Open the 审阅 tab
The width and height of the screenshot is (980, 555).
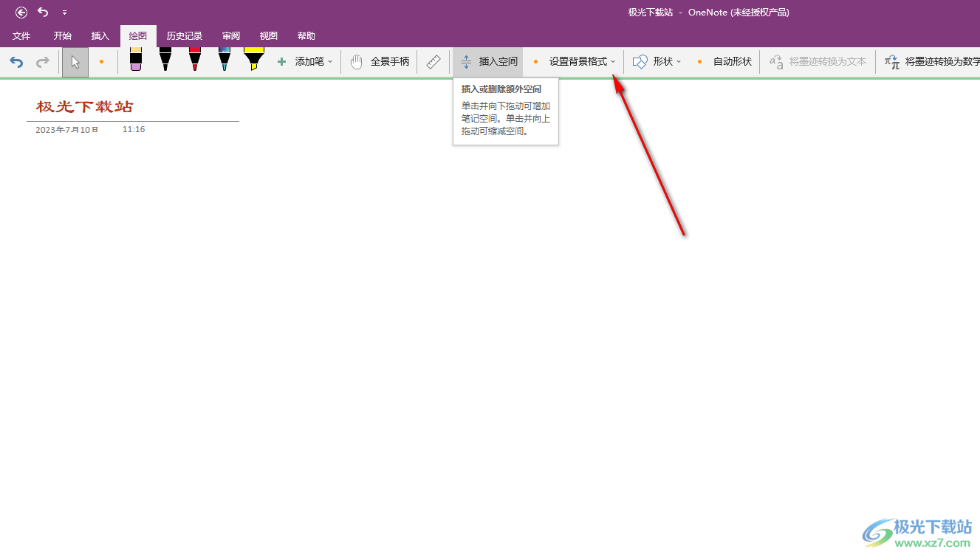(231, 35)
